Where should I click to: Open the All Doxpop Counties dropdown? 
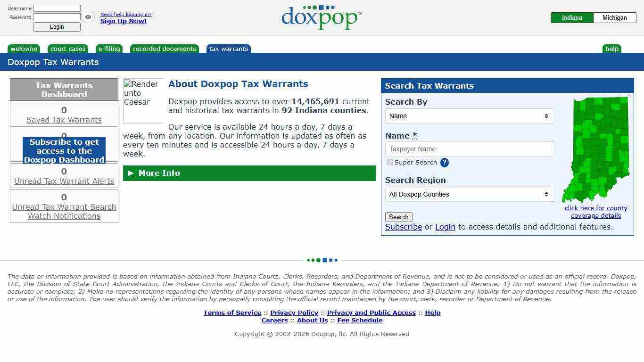click(469, 194)
